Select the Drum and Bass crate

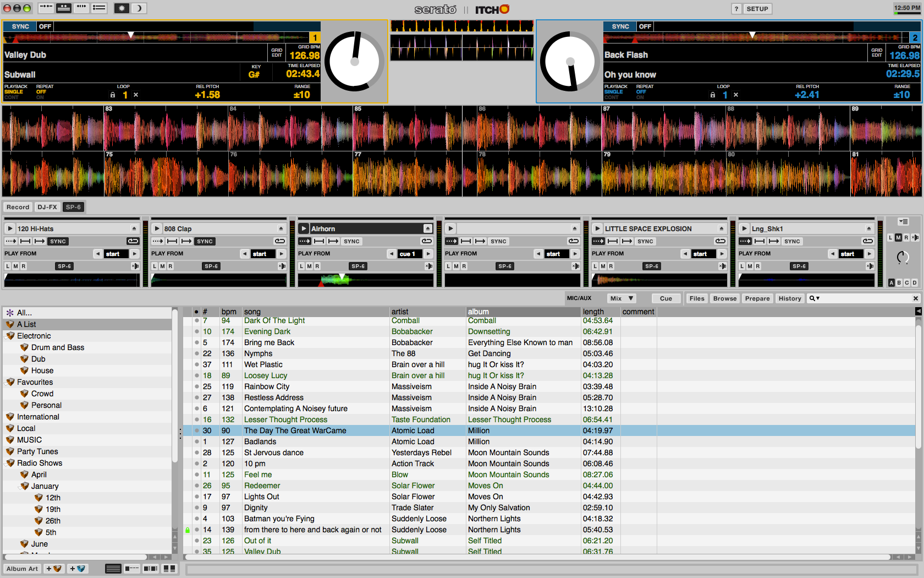(x=58, y=347)
